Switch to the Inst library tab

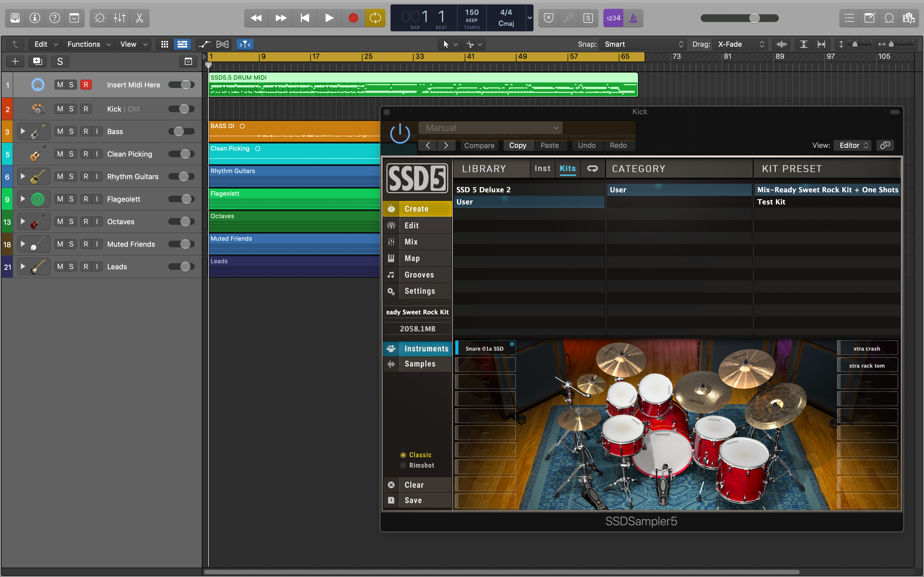542,168
